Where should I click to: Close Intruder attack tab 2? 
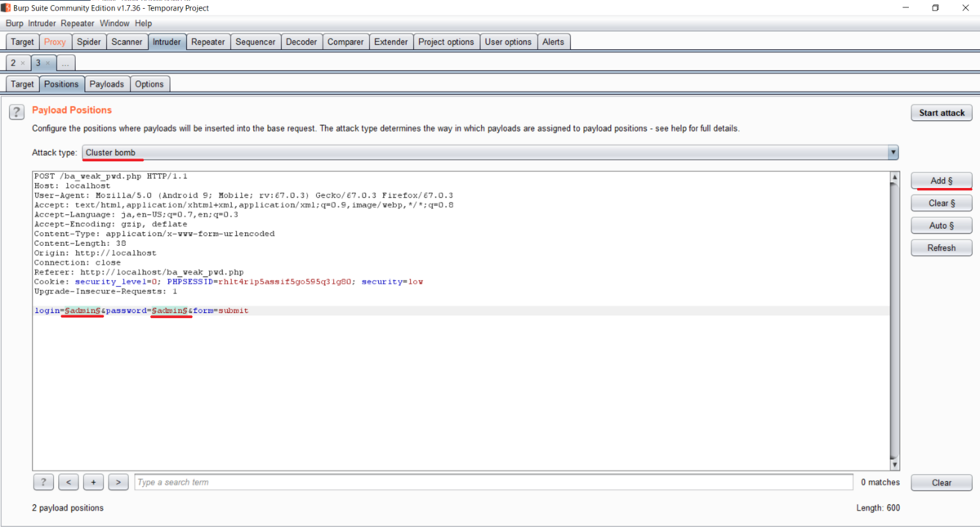tap(23, 63)
